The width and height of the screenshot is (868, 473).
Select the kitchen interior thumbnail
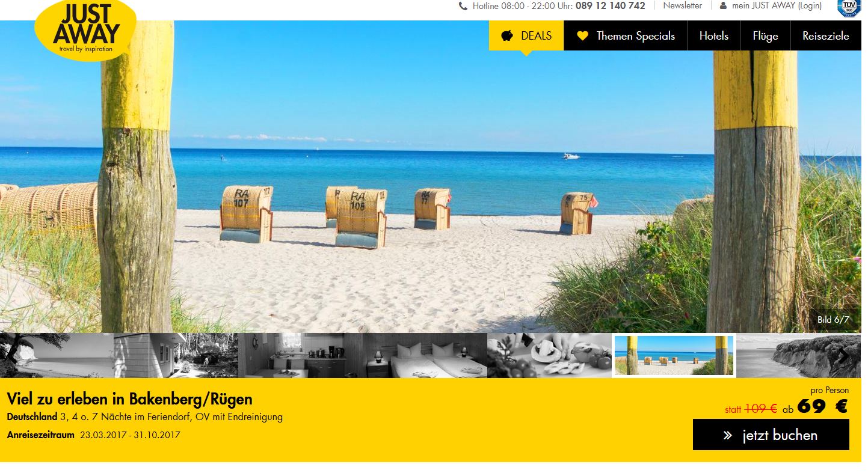pyautogui.click(x=301, y=356)
